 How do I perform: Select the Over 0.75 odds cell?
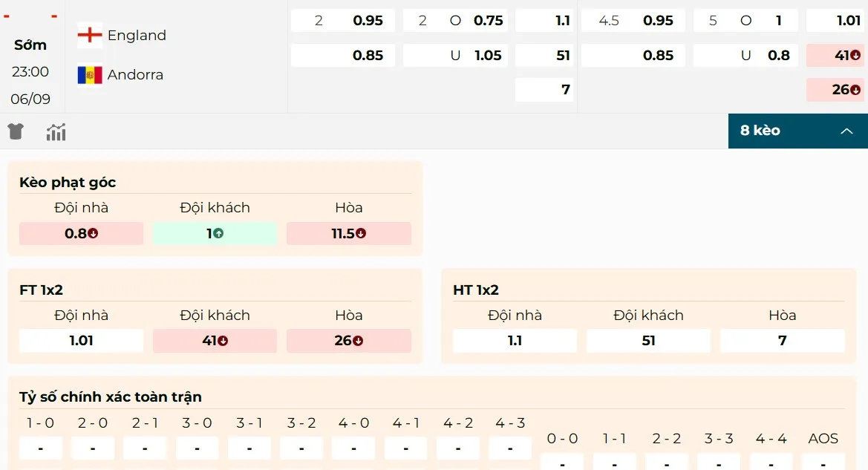tap(454, 21)
